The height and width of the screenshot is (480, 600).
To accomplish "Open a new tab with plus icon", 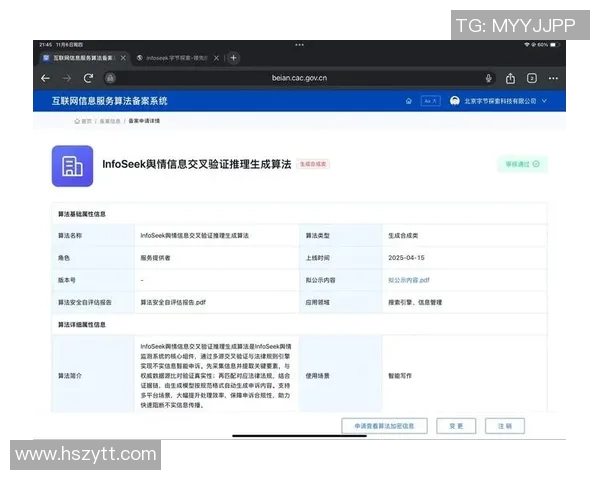I will click(234, 58).
